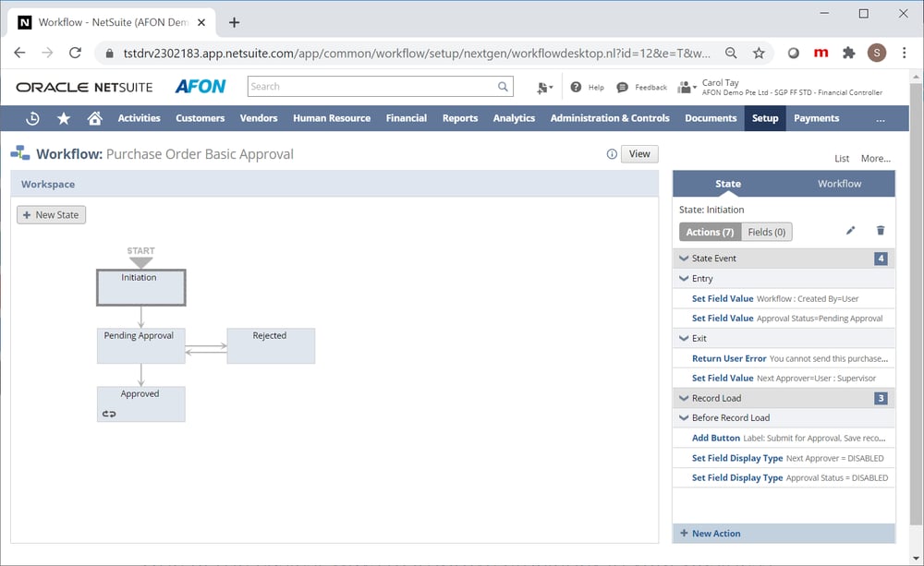
Task: Bookmark this page with the star icon
Action: (759, 53)
